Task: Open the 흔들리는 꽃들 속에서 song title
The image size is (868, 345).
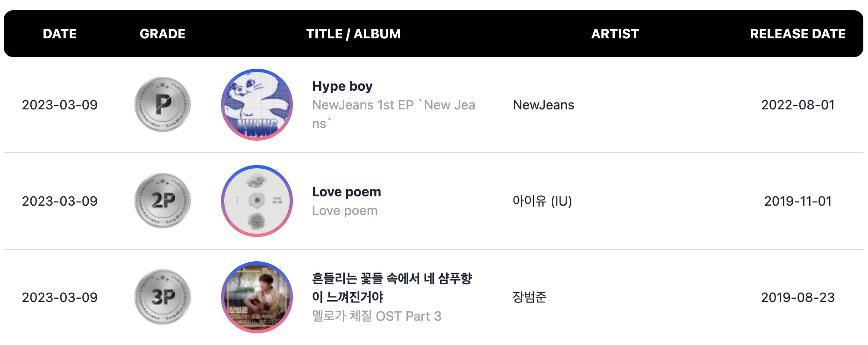Action: (392, 287)
